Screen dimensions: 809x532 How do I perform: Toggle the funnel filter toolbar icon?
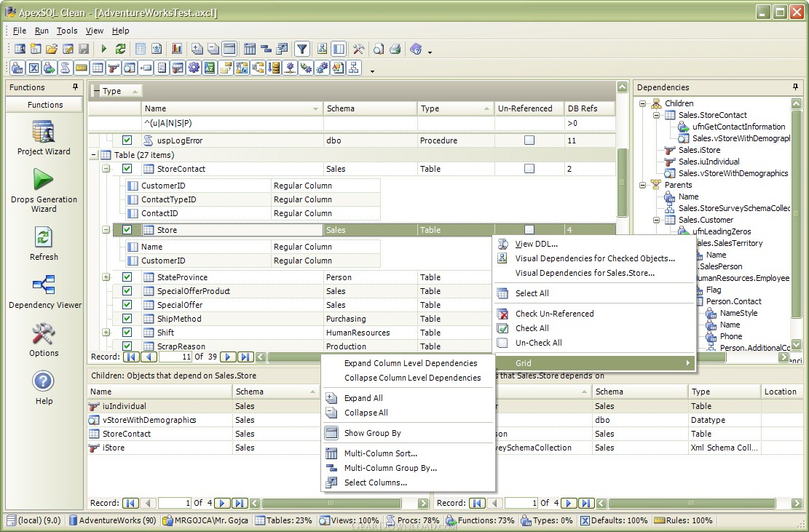[x=301, y=49]
